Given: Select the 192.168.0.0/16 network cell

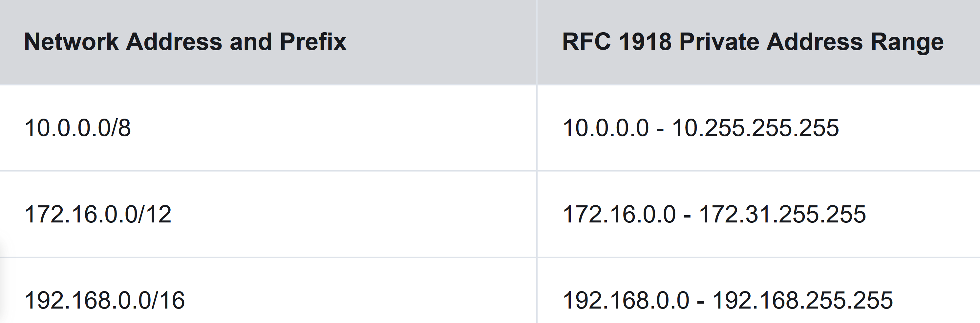Looking at the screenshot, I should pyautogui.click(x=105, y=301).
